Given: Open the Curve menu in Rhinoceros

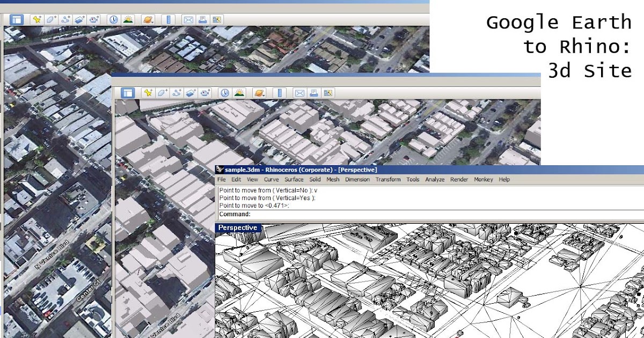Looking at the screenshot, I should click(x=272, y=180).
